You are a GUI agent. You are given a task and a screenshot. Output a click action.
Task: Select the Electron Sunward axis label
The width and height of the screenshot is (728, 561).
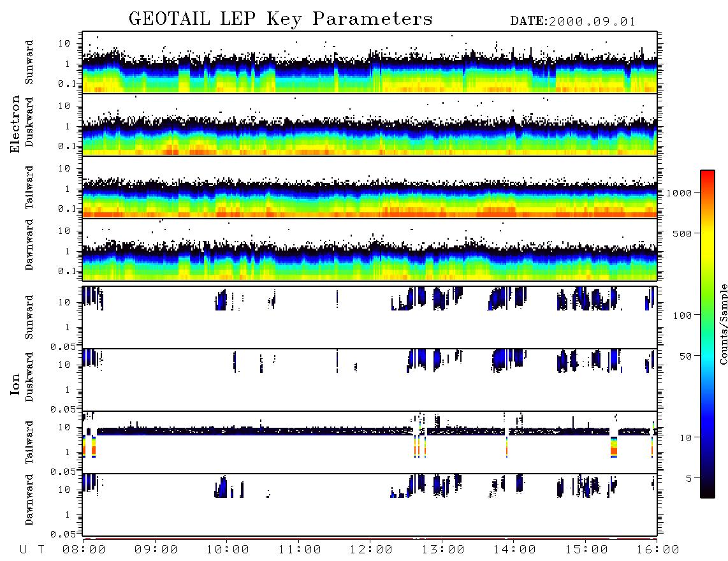coord(29,62)
